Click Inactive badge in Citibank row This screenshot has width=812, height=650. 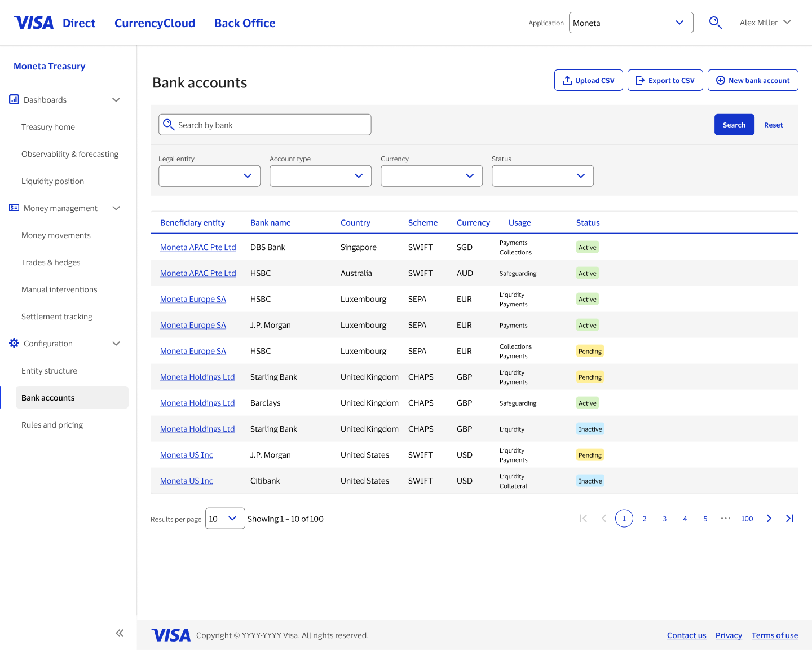(590, 481)
